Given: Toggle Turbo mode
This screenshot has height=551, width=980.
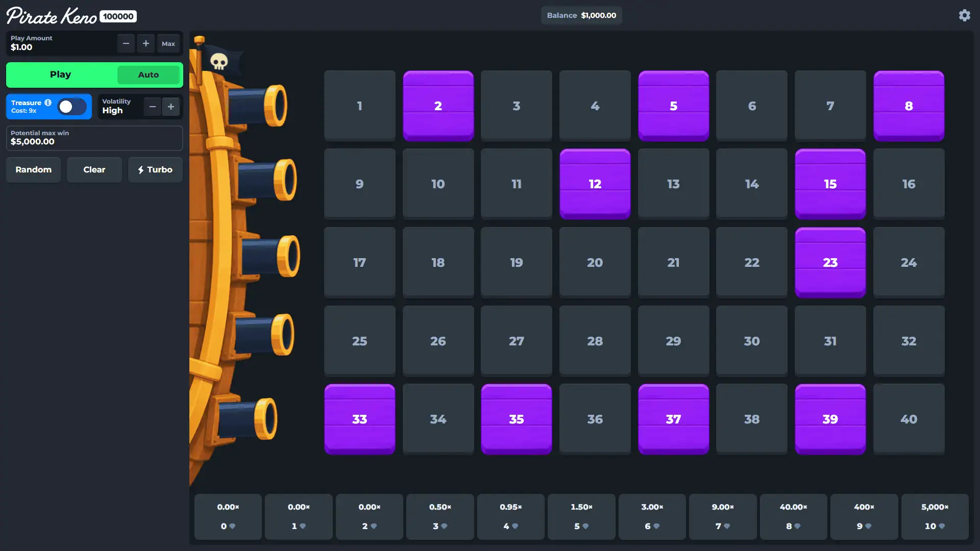Looking at the screenshot, I should [x=155, y=170].
